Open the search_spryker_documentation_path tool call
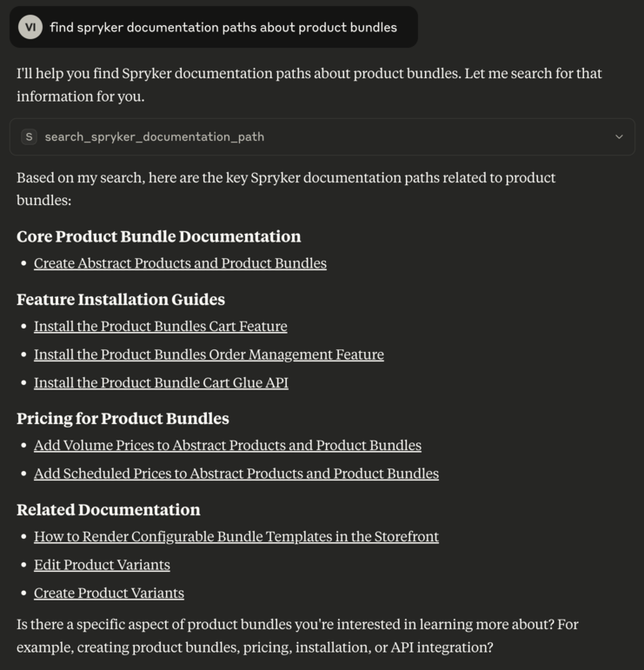 coord(155,136)
